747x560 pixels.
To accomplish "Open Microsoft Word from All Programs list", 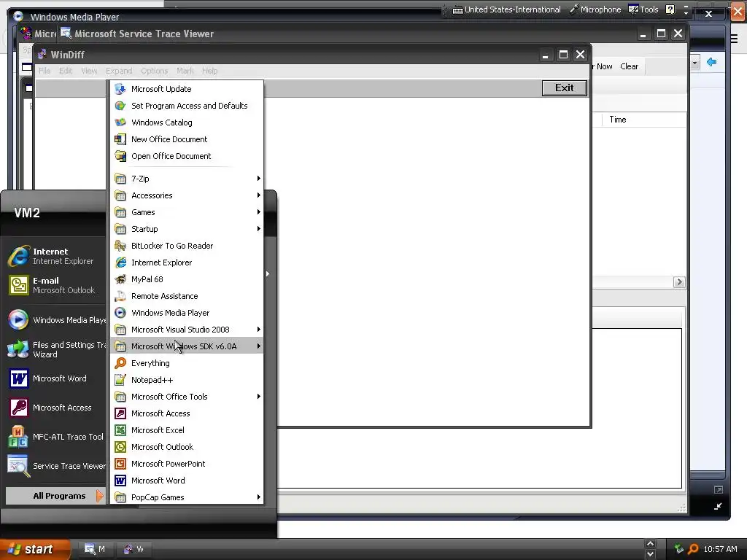I will pyautogui.click(x=187, y=481).
